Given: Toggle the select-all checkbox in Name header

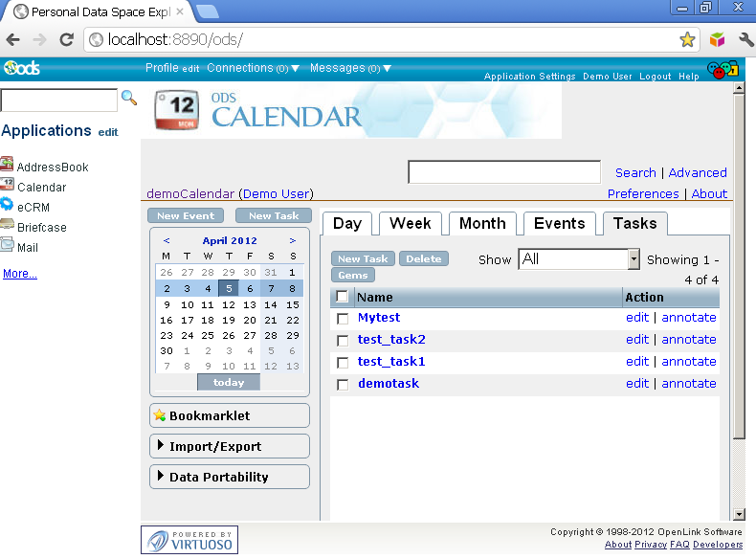Looking at the screenshot, I should pos(342,296).
